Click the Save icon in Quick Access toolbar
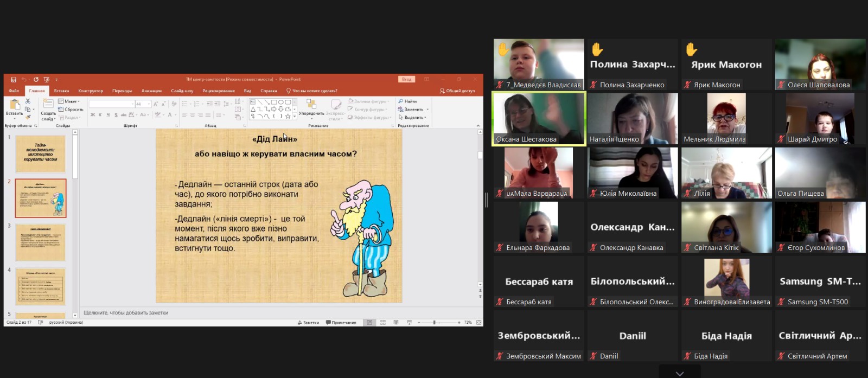The image size is (868, 378). [x=14, y=80]
